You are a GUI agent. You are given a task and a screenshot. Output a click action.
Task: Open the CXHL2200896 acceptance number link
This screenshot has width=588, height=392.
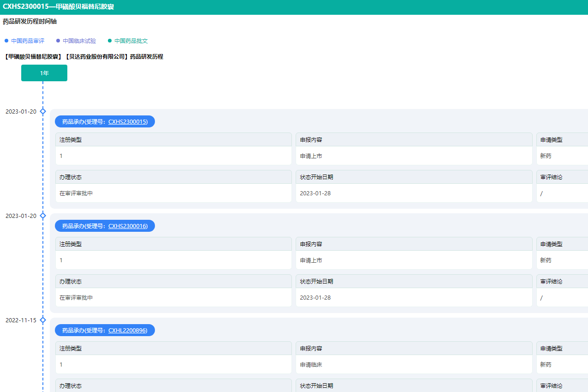tap(128, 331)
